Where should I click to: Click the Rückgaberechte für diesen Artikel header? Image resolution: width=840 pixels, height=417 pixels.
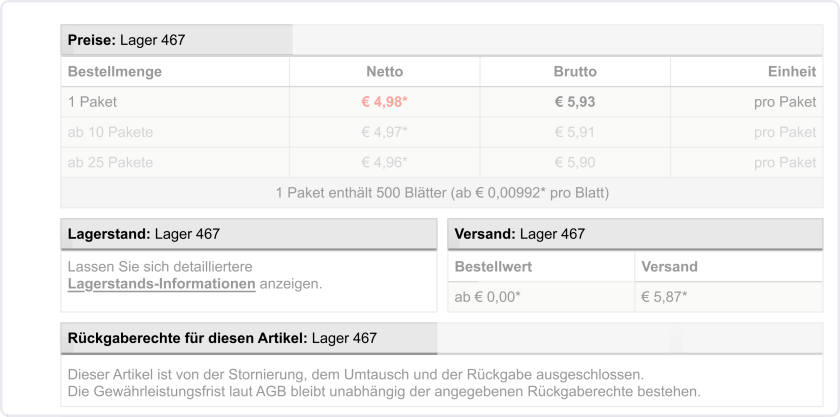click(x=222, y=338)
